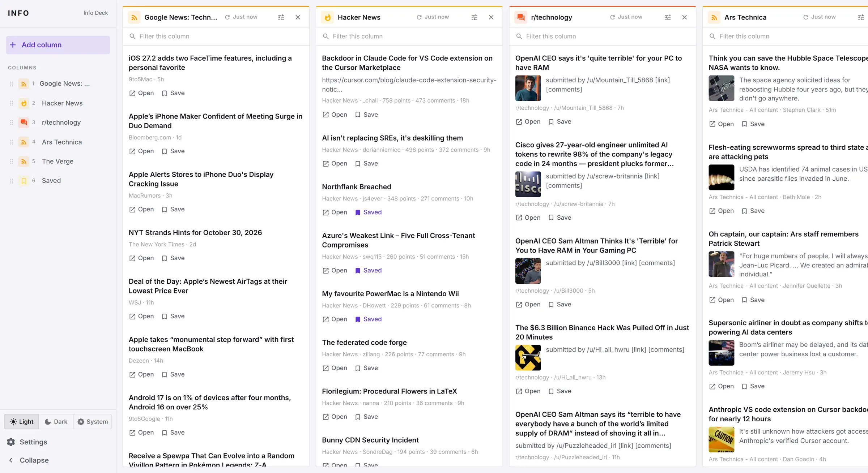Viewport: 868px width, 473px height.
Task: Click r/technology chat icon in column header
Action: click(x=521, y=17)
